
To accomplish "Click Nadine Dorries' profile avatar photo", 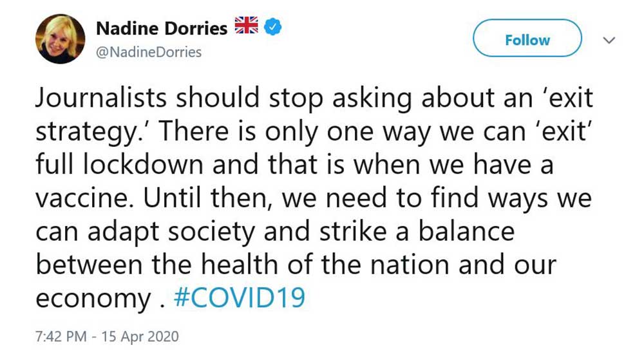I will (60, 39).
